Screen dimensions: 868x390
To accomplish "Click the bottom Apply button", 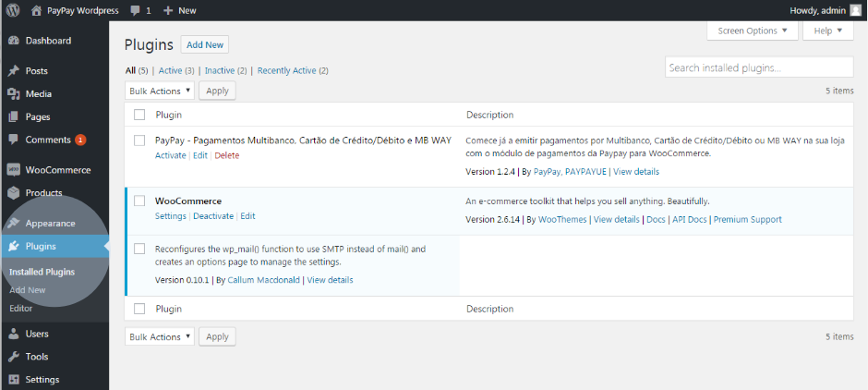I will (x=217, y=336).
